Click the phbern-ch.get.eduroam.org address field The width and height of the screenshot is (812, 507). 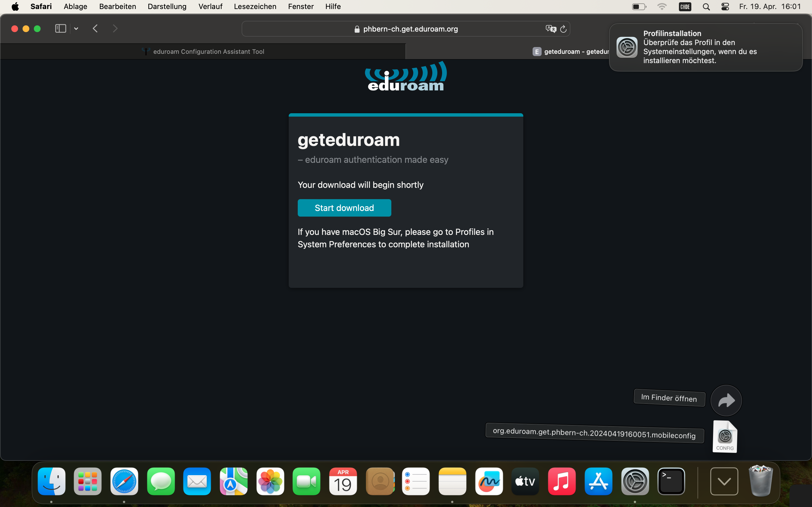point(410,29)
